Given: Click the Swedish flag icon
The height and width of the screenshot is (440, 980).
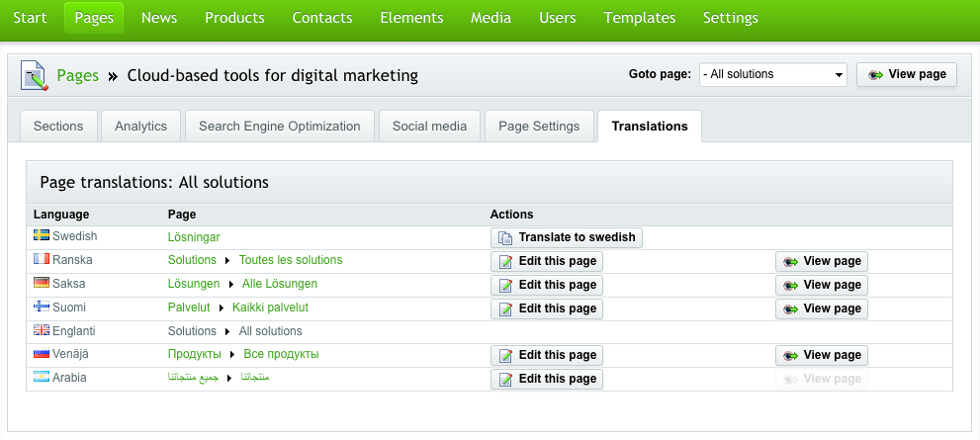Looking at the screenshot, I should point(42,235).
